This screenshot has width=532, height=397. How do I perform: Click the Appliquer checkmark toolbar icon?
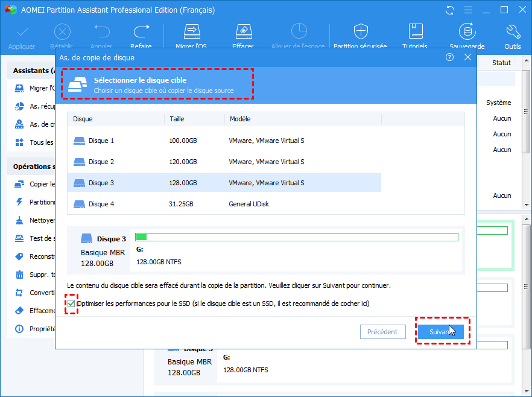pos(22,32)
